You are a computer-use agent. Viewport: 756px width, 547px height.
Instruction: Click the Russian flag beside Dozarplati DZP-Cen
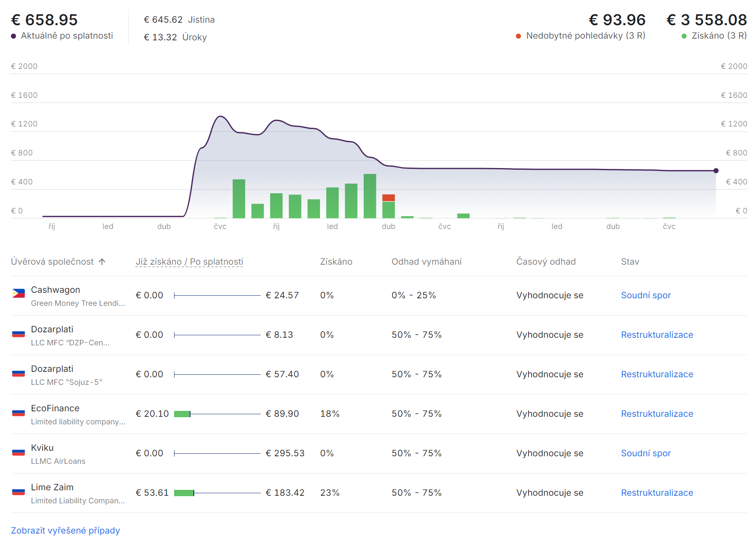19,334
